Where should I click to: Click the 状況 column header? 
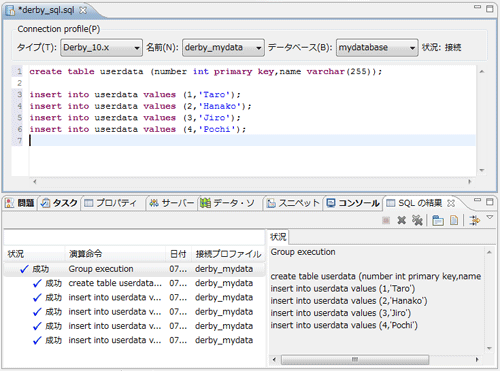pos(34,254)
